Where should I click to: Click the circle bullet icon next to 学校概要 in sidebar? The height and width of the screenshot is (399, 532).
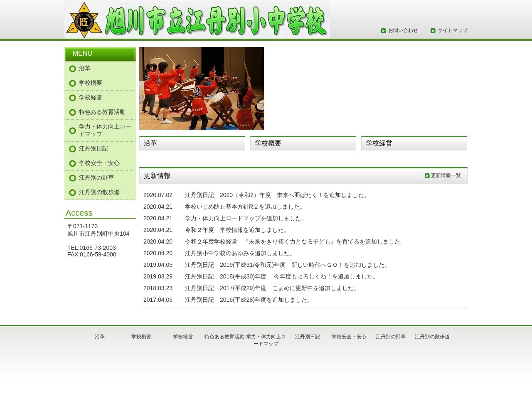[x=72, y=83]
